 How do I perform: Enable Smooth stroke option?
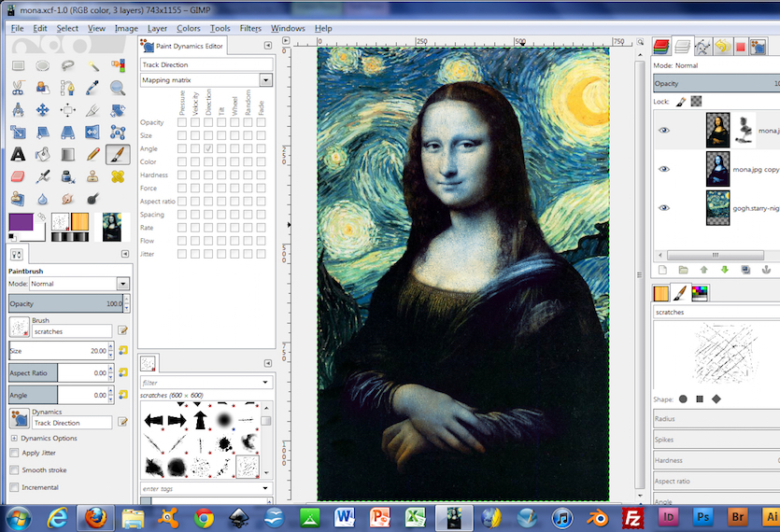coord(14,469)
